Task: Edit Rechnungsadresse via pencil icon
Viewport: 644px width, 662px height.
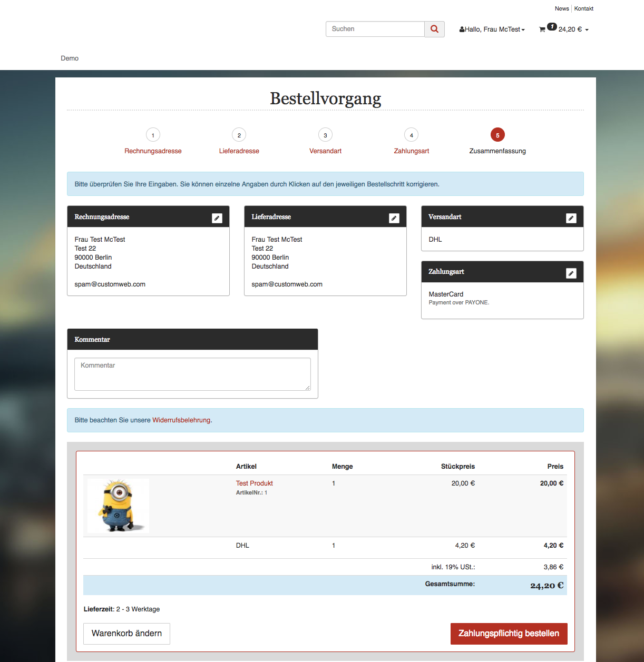Action: tap(217, 218)
